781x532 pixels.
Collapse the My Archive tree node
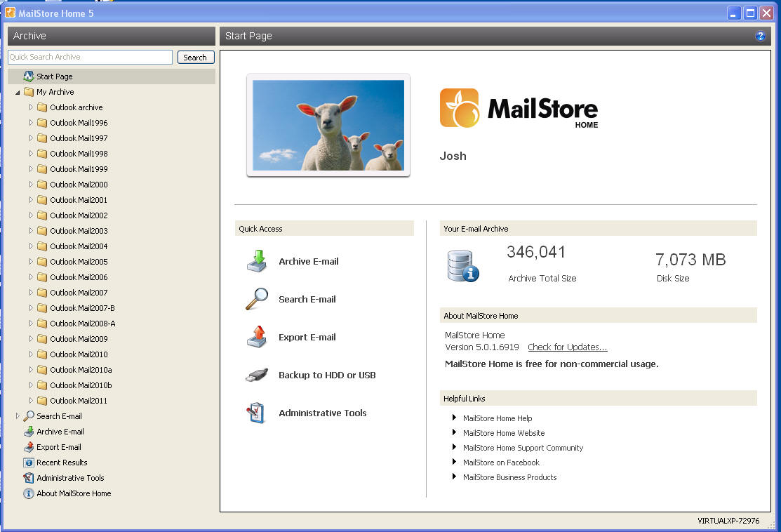click(18, 93)
